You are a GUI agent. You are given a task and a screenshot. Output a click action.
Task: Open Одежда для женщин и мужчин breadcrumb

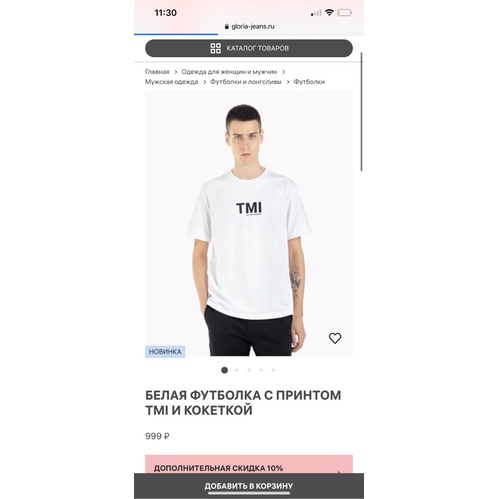point(229,72)
